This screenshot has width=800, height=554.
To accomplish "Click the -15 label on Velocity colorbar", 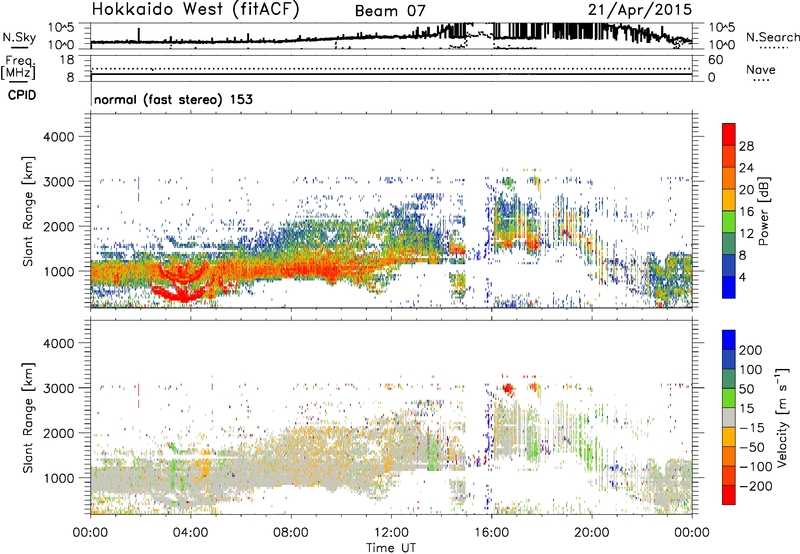I will [x=751, y=427].
